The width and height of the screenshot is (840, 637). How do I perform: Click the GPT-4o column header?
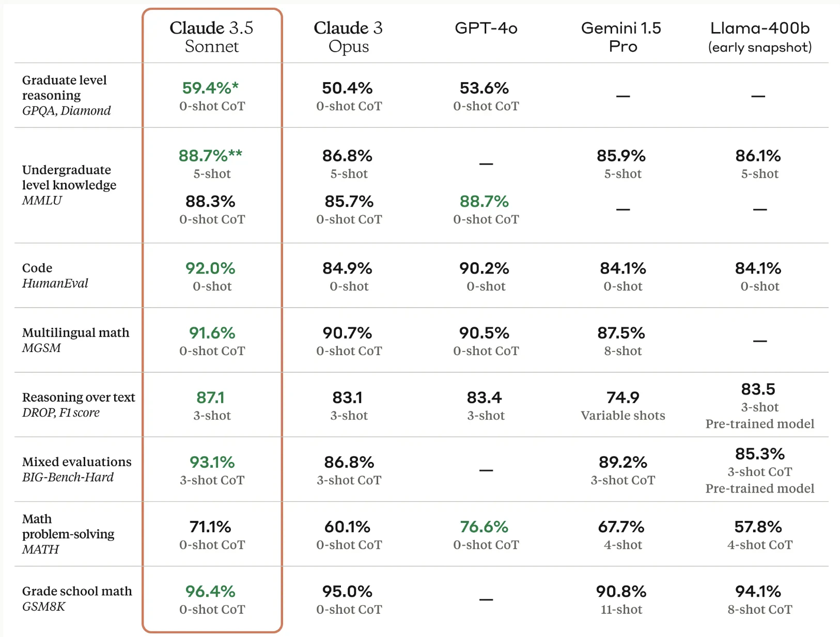click(486, 28)
